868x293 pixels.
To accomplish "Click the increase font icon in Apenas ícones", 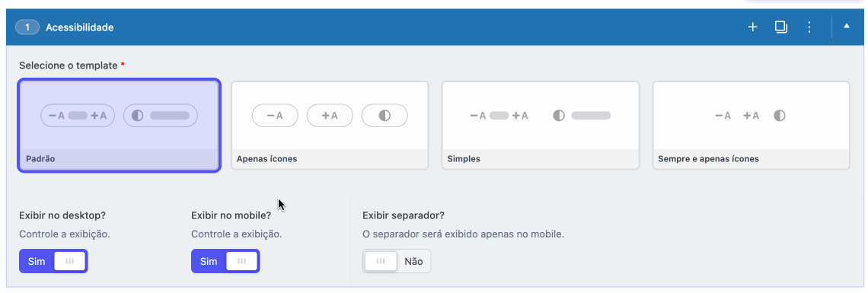I will click(330, 116).
